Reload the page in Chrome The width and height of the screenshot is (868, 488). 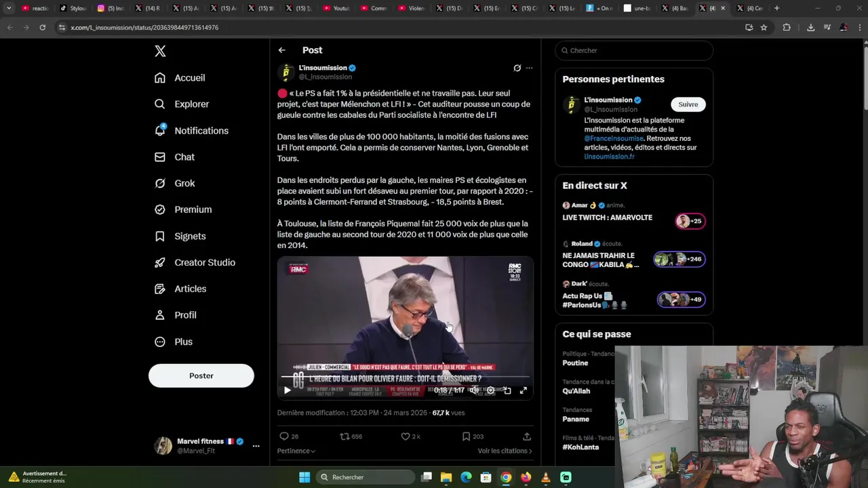tap(42, 27)
